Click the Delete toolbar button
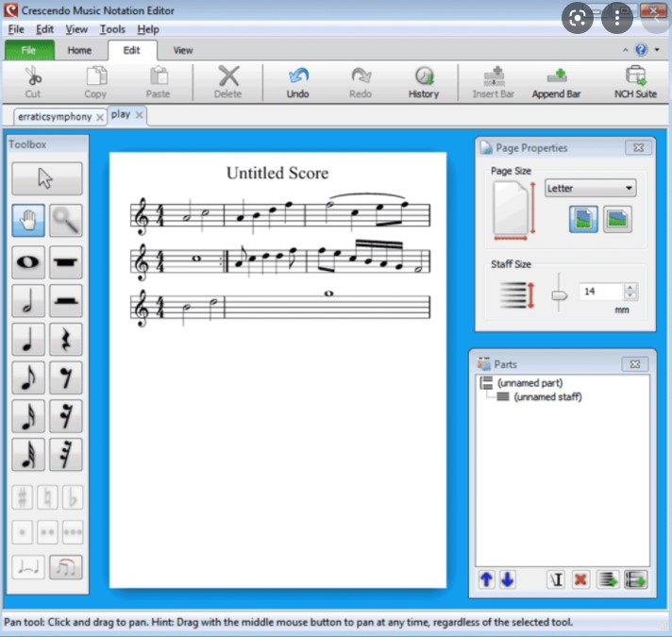This screenshot has width=672, height=637. pyautogui.click(x=228, y=82)
